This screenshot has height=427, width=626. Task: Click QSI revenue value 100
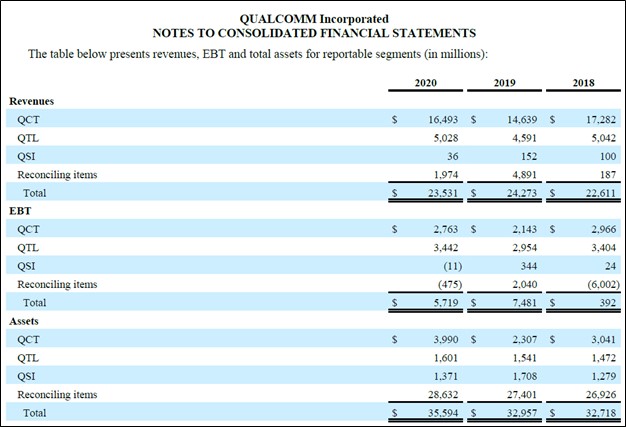click(x=608, y=156)
